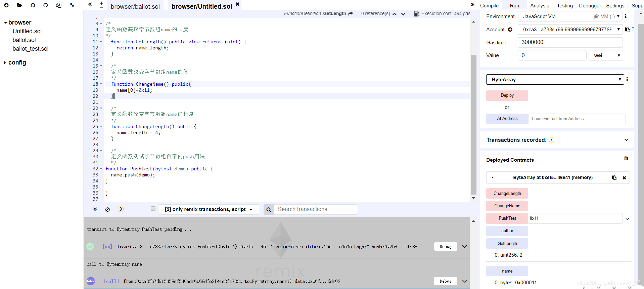Image resolution: width=644 pixels, height=289 pixels.
Task: Open Untitled.sol in file tree
Action: (27, 31)
